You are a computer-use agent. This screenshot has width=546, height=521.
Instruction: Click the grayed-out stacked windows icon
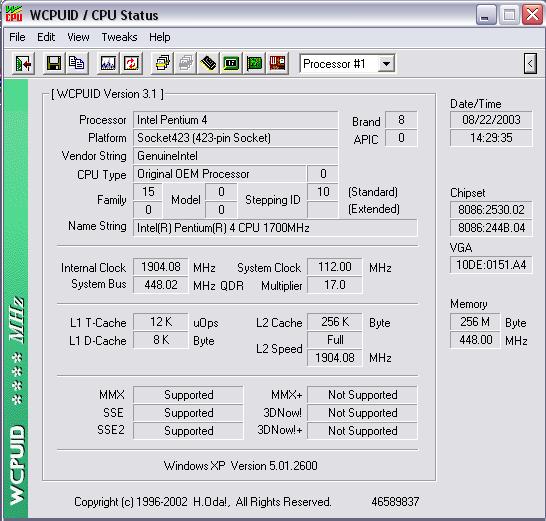pos(185,64)
